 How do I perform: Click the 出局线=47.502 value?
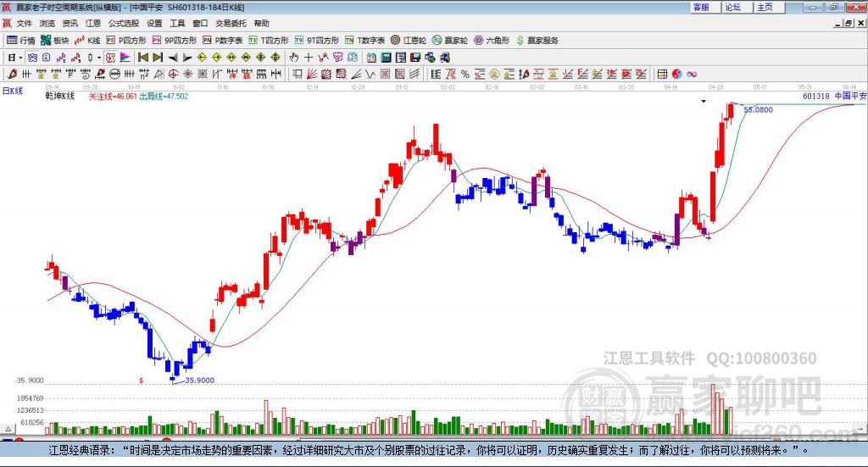(164, 97)
